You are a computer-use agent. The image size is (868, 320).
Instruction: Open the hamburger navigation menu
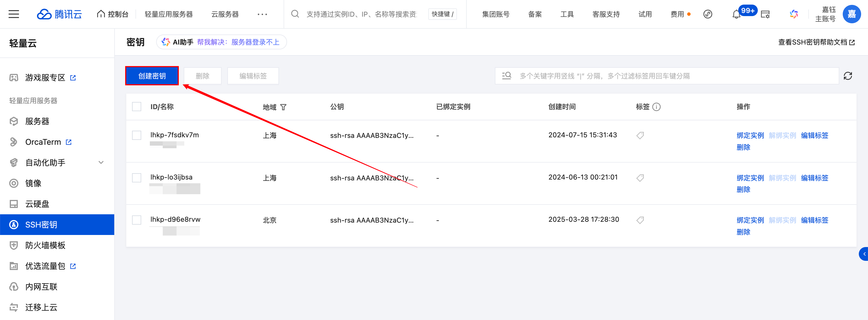(x=14, y=14)
